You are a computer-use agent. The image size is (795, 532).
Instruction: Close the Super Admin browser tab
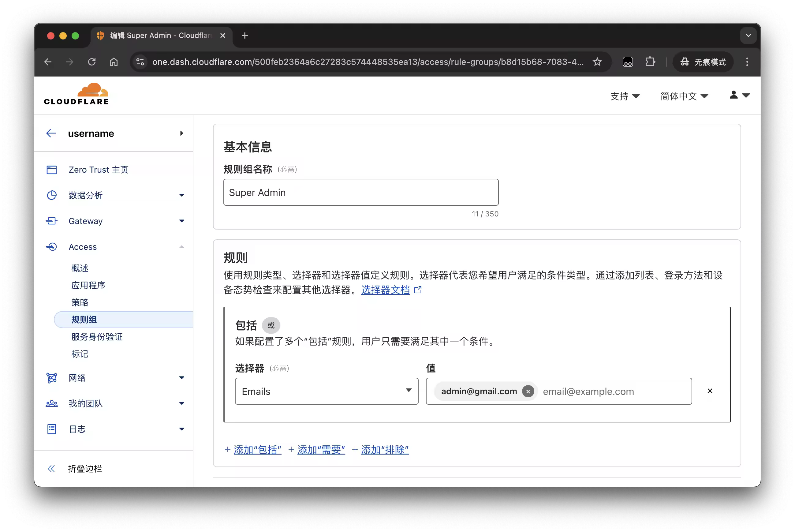pos(223,35)
